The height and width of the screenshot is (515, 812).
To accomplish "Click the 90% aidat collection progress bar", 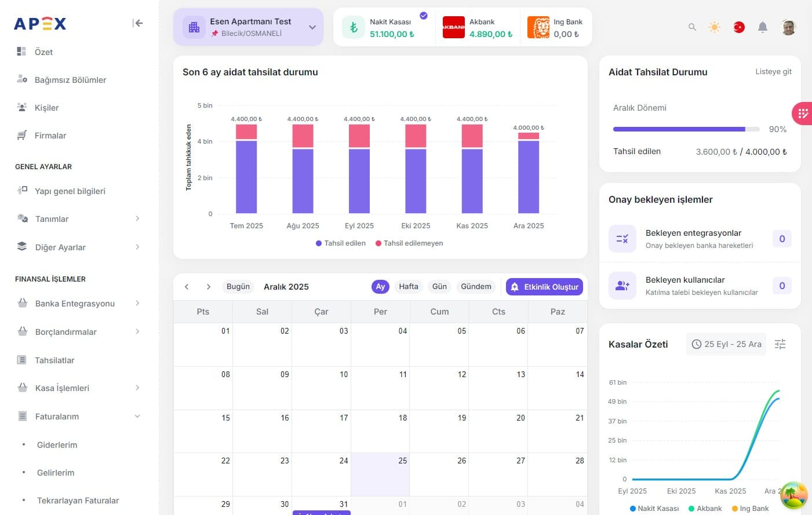I will [x=686, y=129].
